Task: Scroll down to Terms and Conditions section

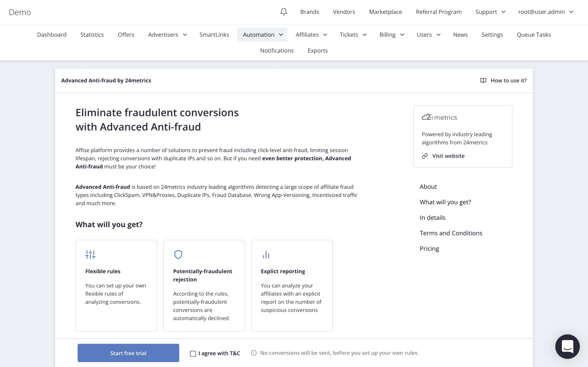Action: (x=451, y=233)
